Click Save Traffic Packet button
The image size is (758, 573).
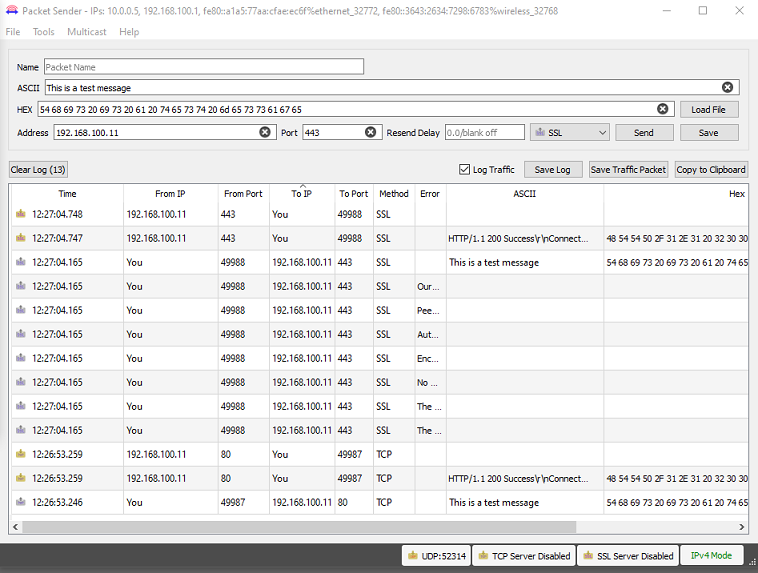point(628,169)
